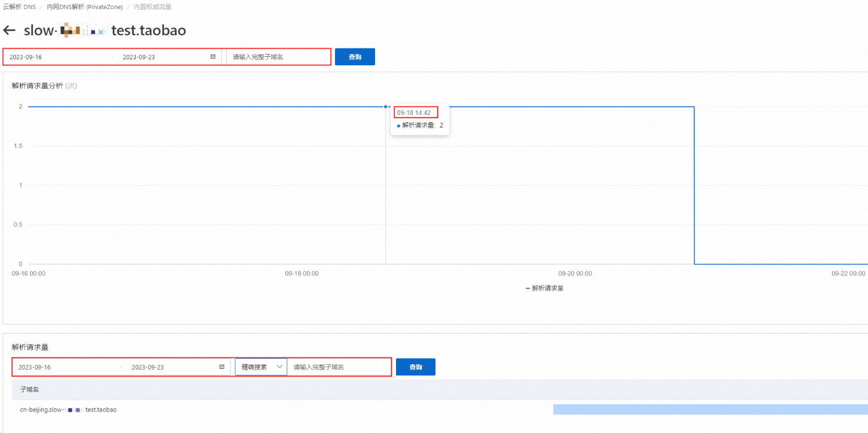Viewport: 868px width, 433px height.
Task: Click the 09-18 00:00 x-axis label
Action: [x=302, y=273]
